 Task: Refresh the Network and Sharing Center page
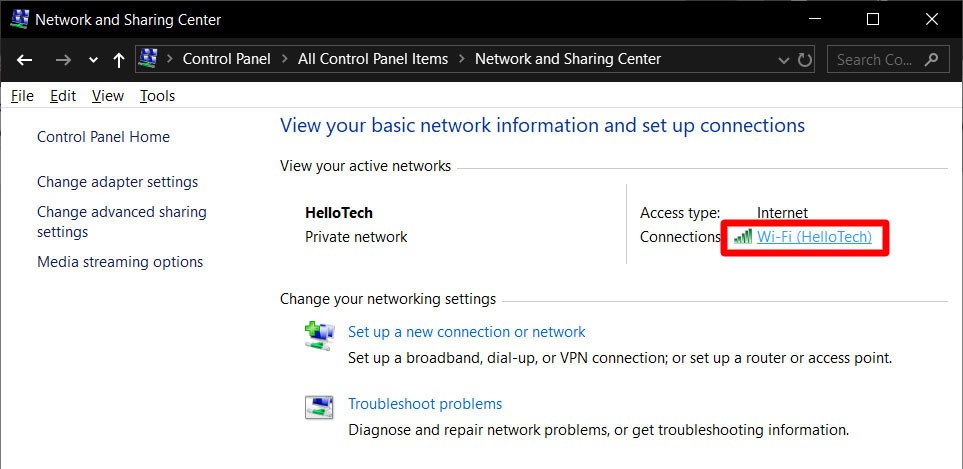[806, 60]
